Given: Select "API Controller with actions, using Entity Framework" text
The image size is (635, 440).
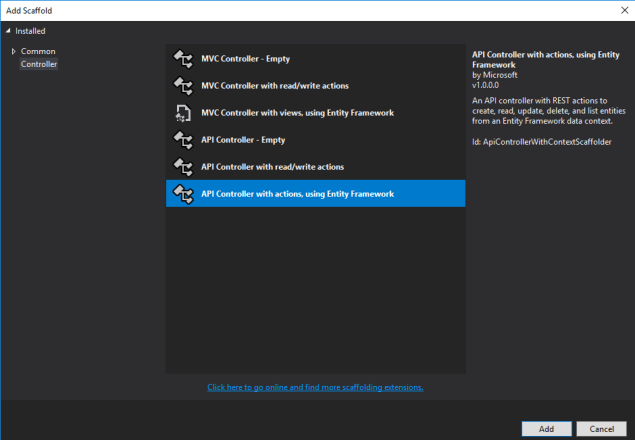Looking at the screenshot, I should (298, 193).
